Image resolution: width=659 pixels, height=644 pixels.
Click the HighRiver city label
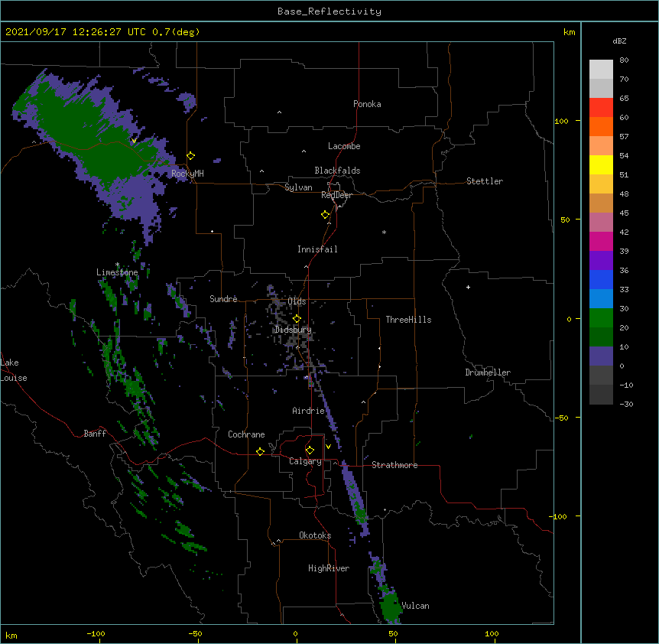(328, 568)
